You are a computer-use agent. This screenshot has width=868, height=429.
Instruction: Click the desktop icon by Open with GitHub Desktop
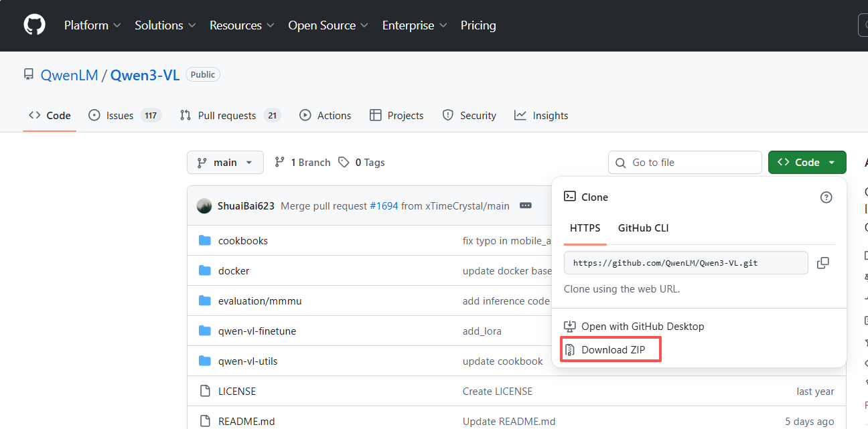pos(570,327)
